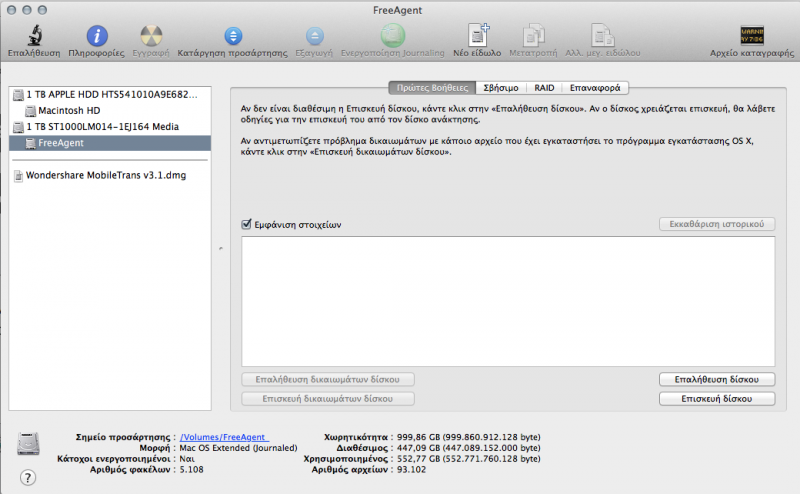The image size is (800, 494).
Task: Click the details log text area
Action: (508, 301)
